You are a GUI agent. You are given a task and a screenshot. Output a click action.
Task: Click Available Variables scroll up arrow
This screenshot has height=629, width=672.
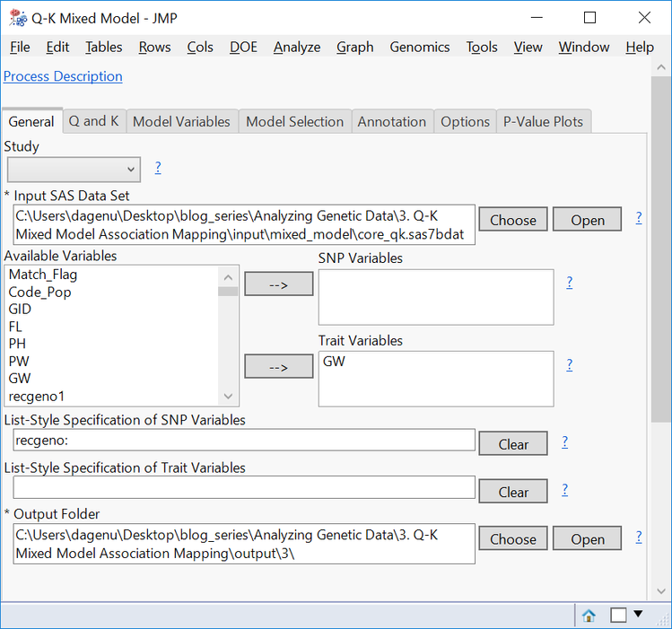click(228, 277)
